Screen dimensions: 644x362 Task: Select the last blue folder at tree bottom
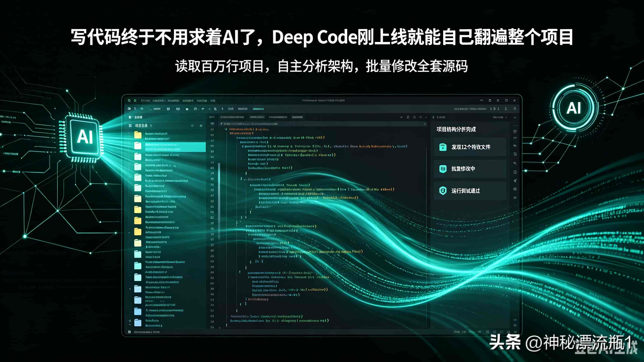pos(138,323)
